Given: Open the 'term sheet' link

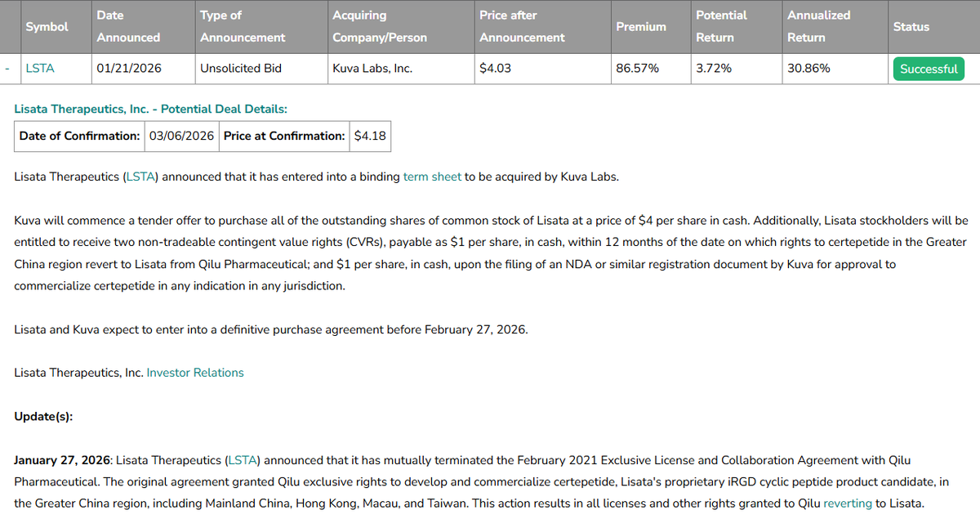Looking at the screenshot, I should [432, 177].
